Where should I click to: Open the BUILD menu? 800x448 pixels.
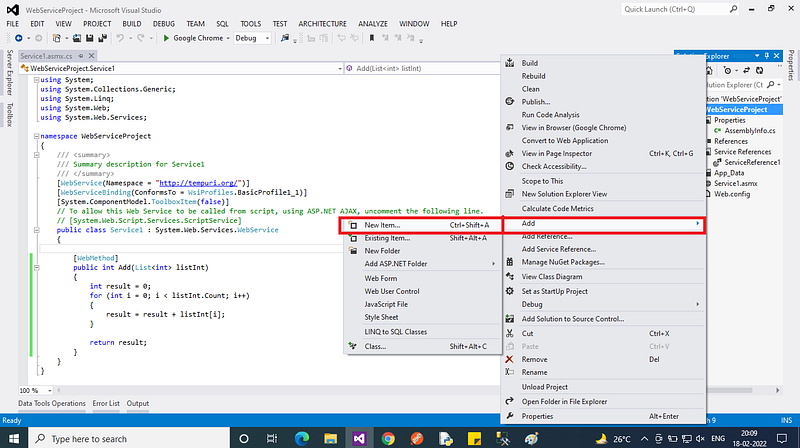[x=132, y=24]
